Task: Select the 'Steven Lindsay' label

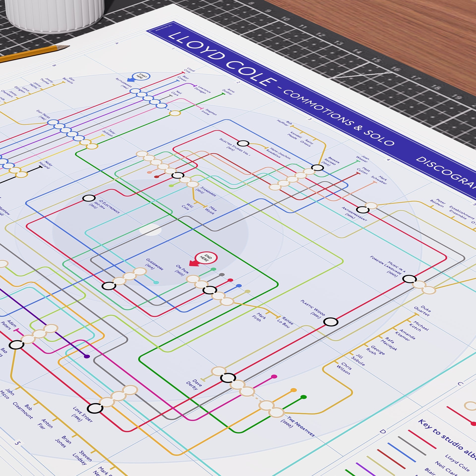Action: point(82,458)
